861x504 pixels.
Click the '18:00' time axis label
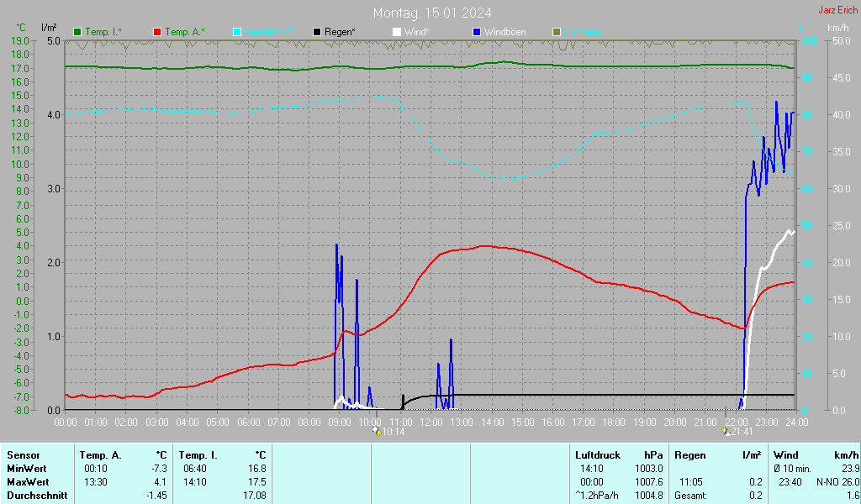click(614, 423)
